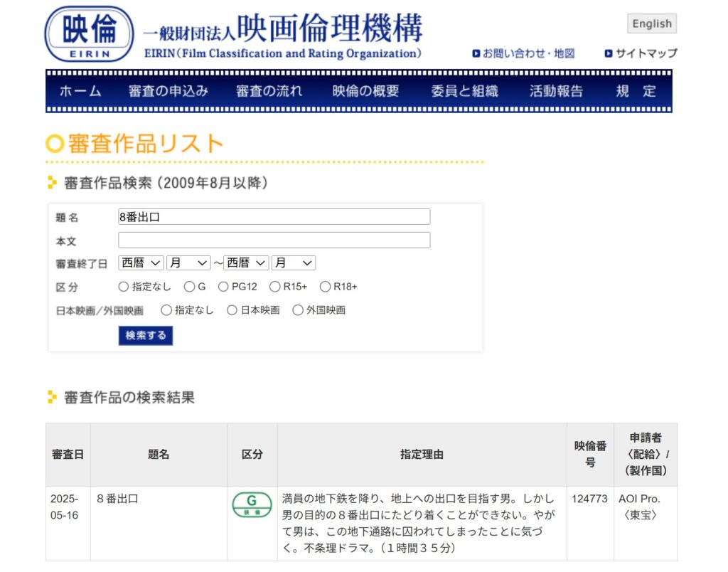Click the 申請者〈配給〉 column header
Screen dimensions: 728x572
646,455
